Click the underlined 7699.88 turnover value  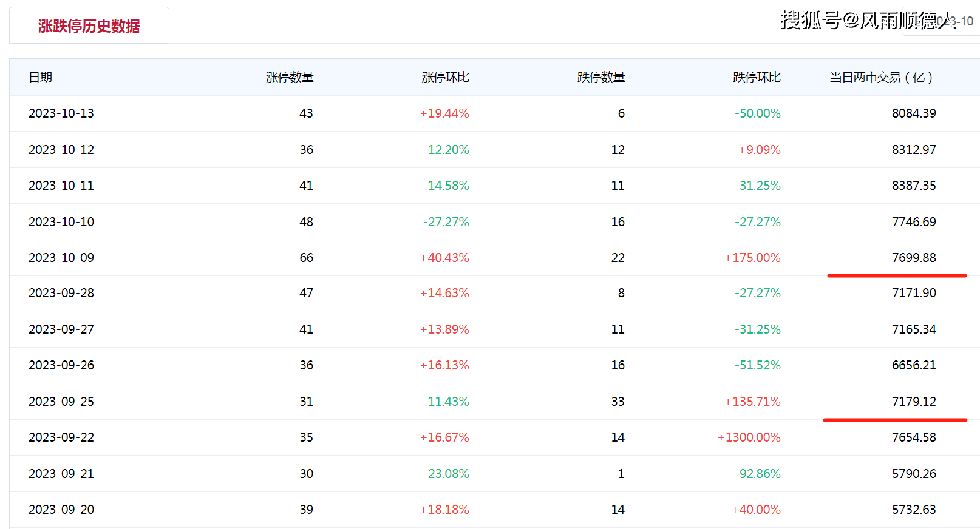914,258
